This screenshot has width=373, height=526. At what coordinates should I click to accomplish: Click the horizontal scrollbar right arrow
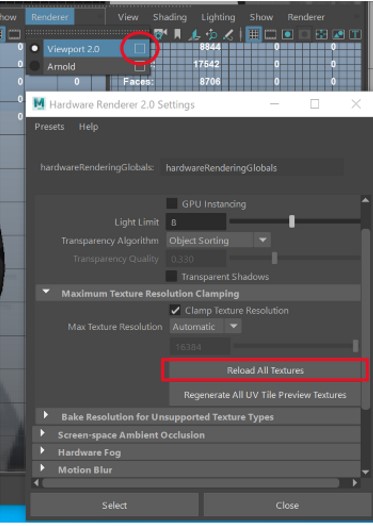point(355,483)
